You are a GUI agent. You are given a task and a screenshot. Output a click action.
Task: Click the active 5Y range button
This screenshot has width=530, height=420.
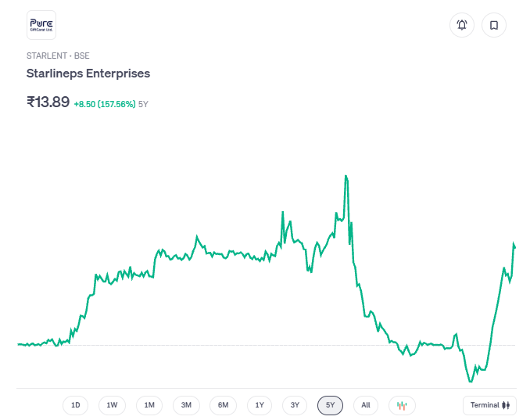[x=330, y=405]
